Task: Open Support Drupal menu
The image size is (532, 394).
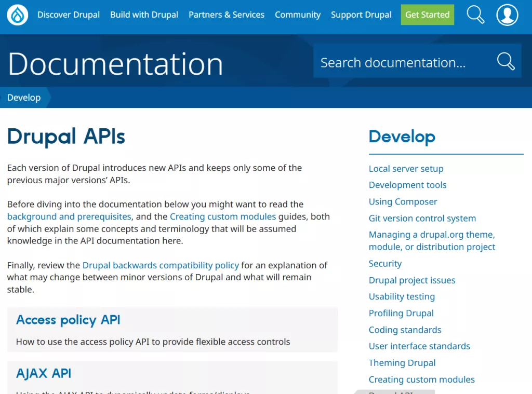Action: (x=361, y=15)
